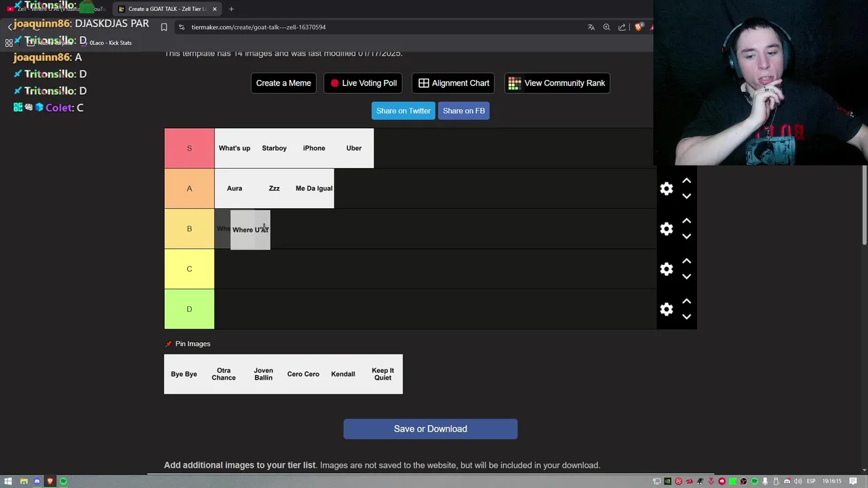
Task: Select the iPhone tile
Action: click(314, 148)
